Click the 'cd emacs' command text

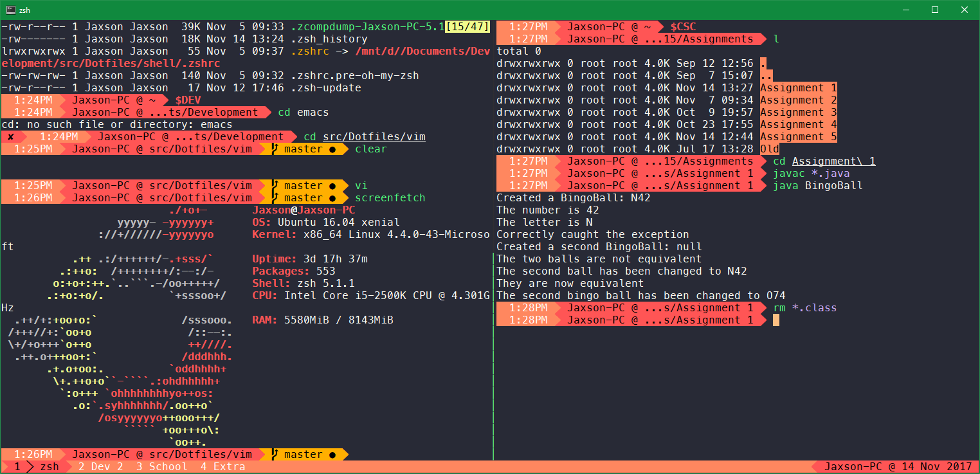click(x=303, y=113)
